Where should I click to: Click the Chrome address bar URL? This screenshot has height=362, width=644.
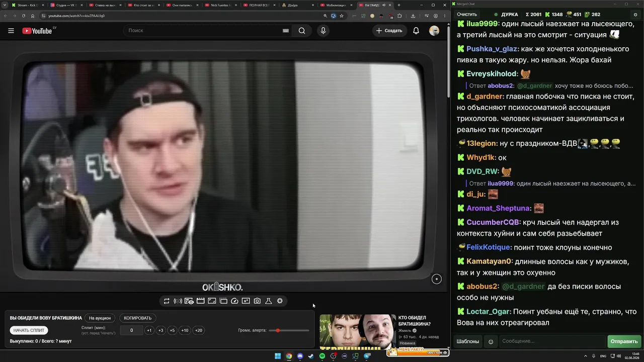tap(76, 16)
